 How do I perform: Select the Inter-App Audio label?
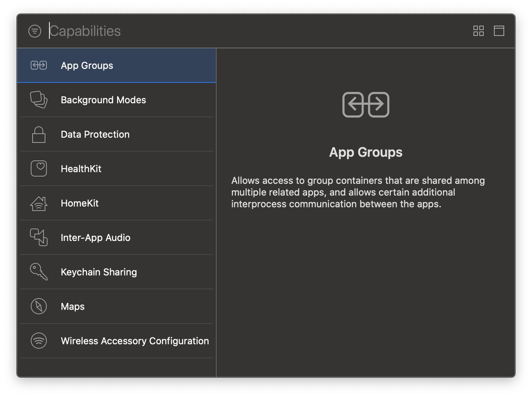click(95, 238)
